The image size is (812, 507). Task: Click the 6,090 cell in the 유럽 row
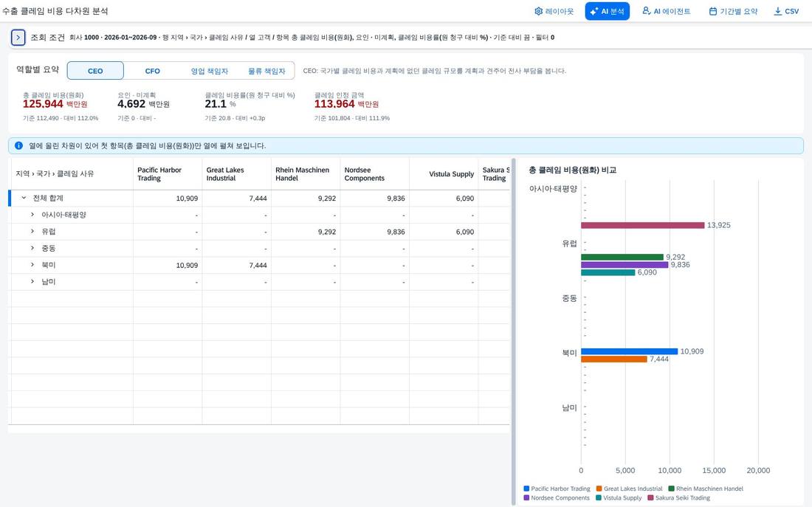click(x=444, y=232)
